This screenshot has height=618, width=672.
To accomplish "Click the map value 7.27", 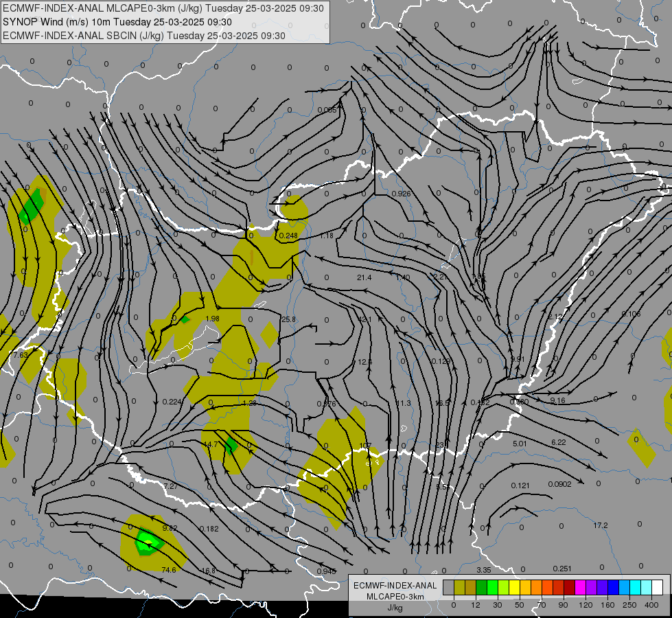I will tap(170, 486).
